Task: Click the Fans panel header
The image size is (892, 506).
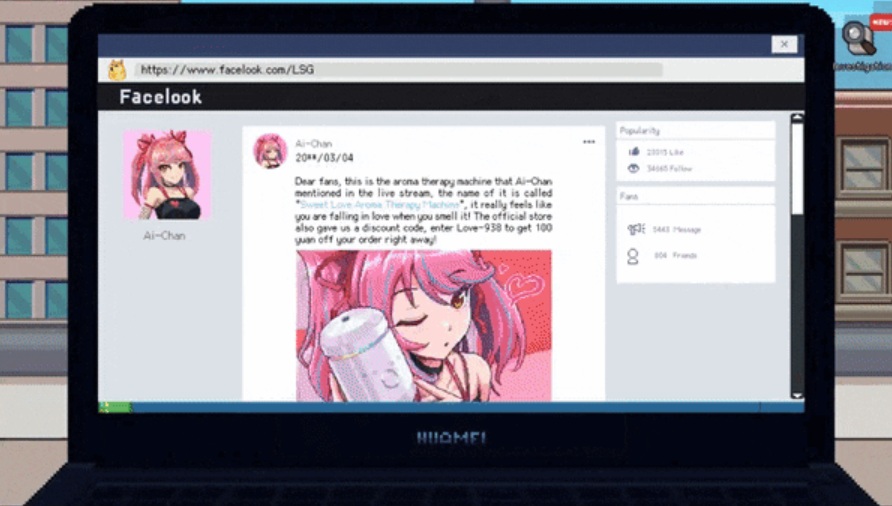Action: (696, 196)
